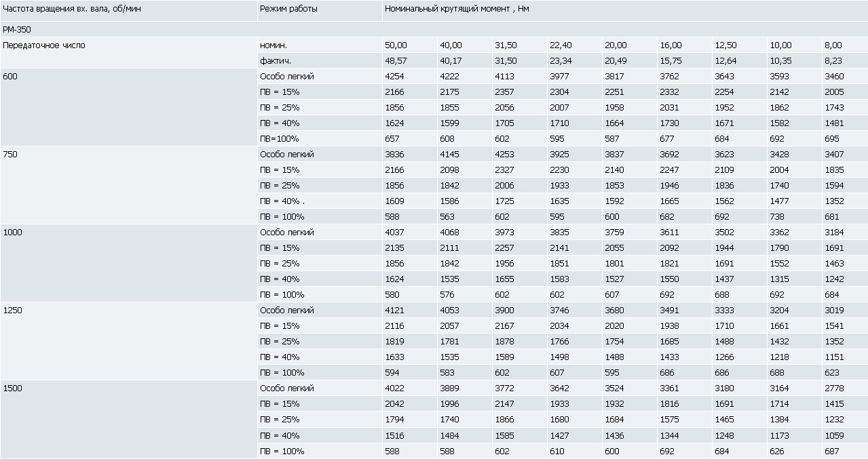Click the actual ratio value 48,57
868x459 pixels.
[x=396, y=60]
